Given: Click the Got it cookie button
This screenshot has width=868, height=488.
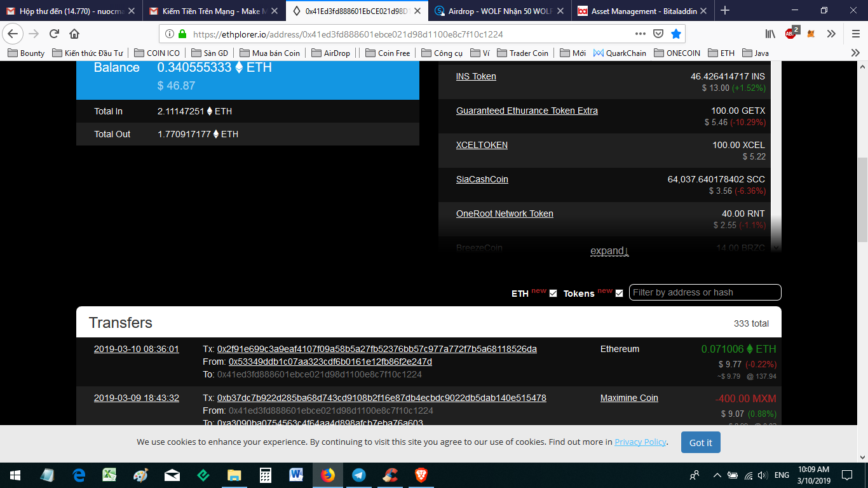Looking at the screenshot, I should [x=701, y=442].
